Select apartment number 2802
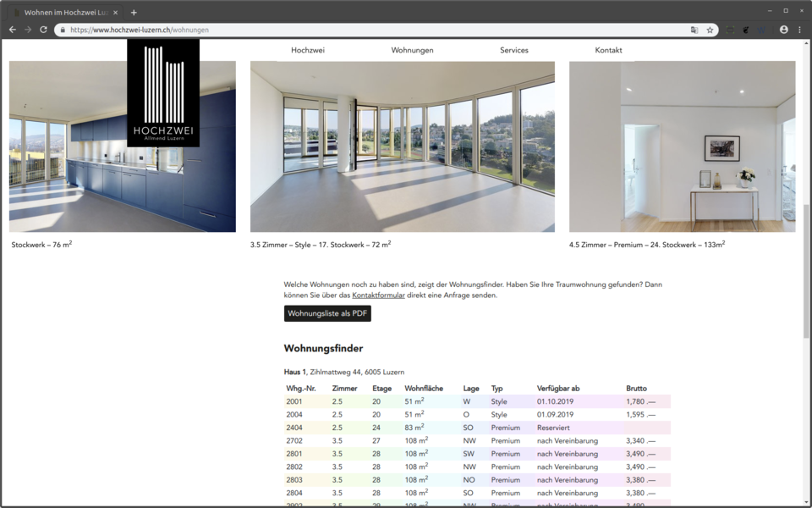 (x=294, y=467)
